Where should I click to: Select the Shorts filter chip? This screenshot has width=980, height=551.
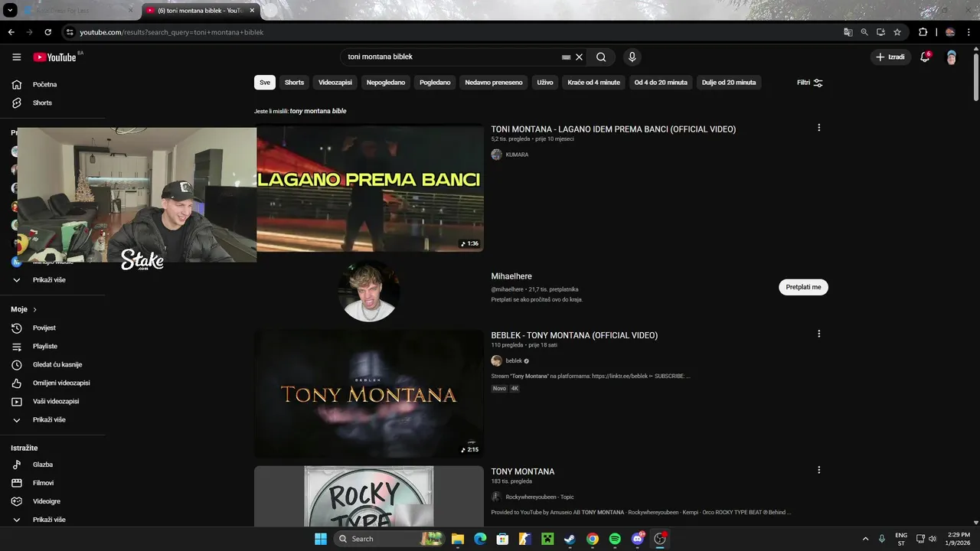pyautogui.click(x=294, y=83)
